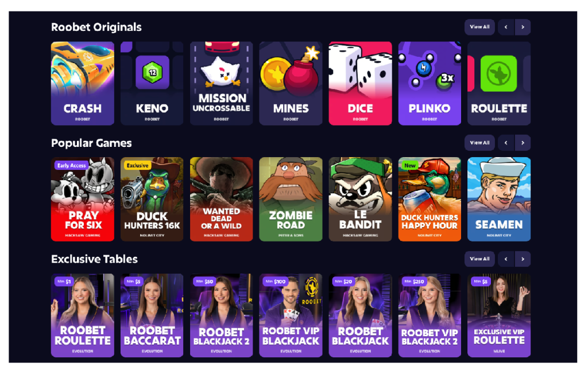Open the Crash game tile

pos(83,83)
